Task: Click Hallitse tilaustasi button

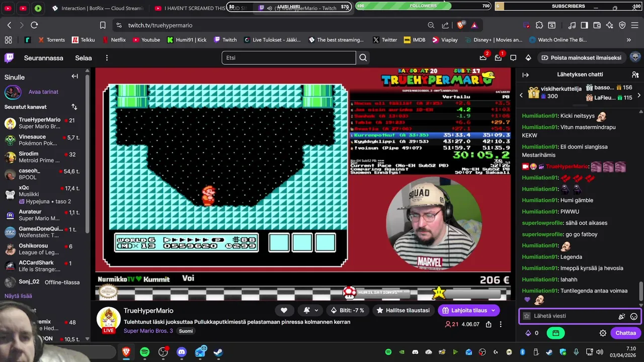Action: 403,310
